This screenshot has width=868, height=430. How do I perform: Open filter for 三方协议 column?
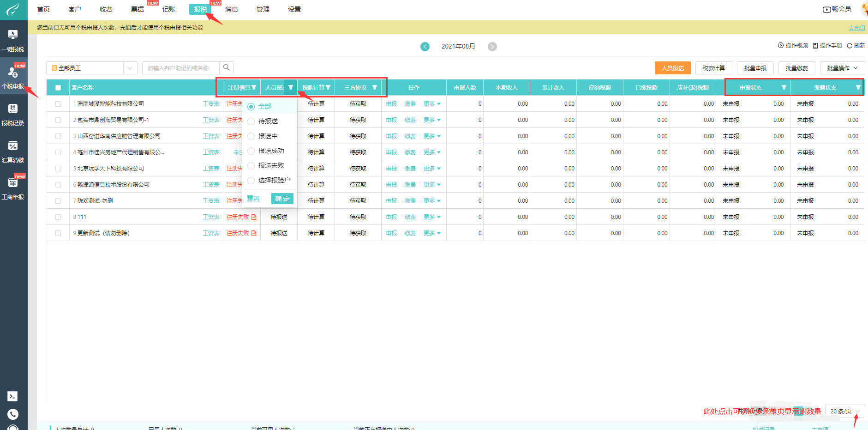tap(375, 87)
